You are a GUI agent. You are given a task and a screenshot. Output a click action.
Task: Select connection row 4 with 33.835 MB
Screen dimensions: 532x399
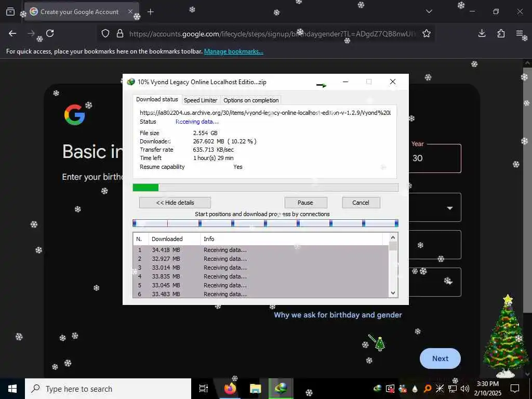[x=261, y=276]
